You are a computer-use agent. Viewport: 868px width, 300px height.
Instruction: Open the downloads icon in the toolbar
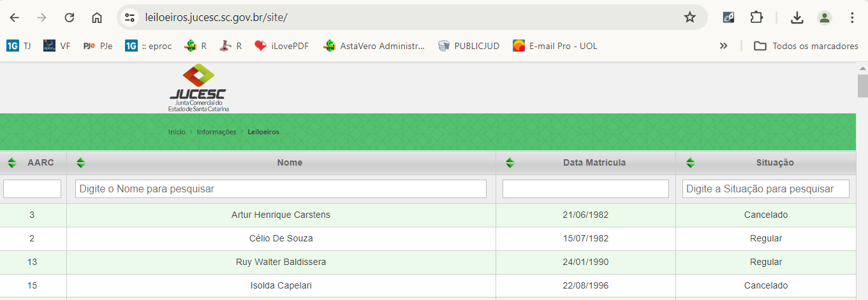(x=797, y=18)
